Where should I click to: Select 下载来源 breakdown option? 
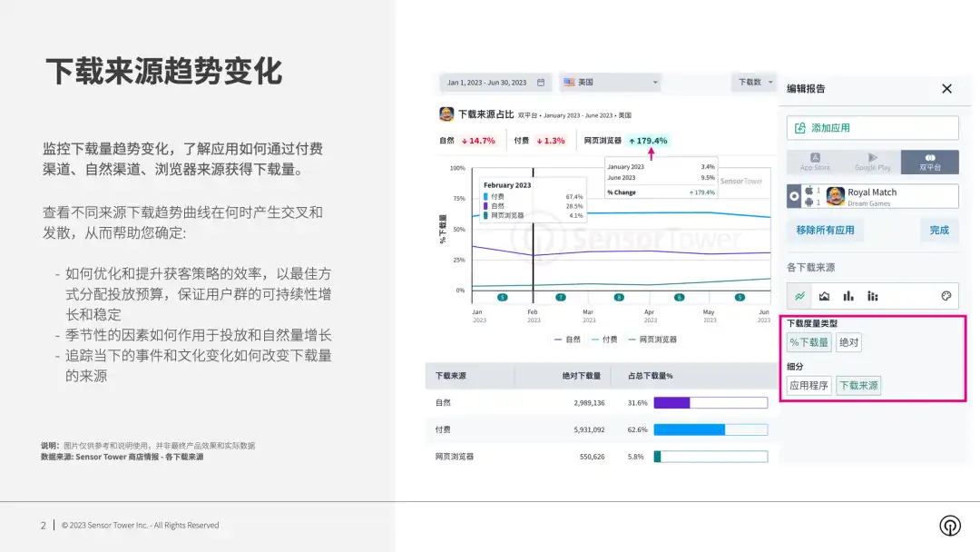pyautogui.click(x=858, y=386)
